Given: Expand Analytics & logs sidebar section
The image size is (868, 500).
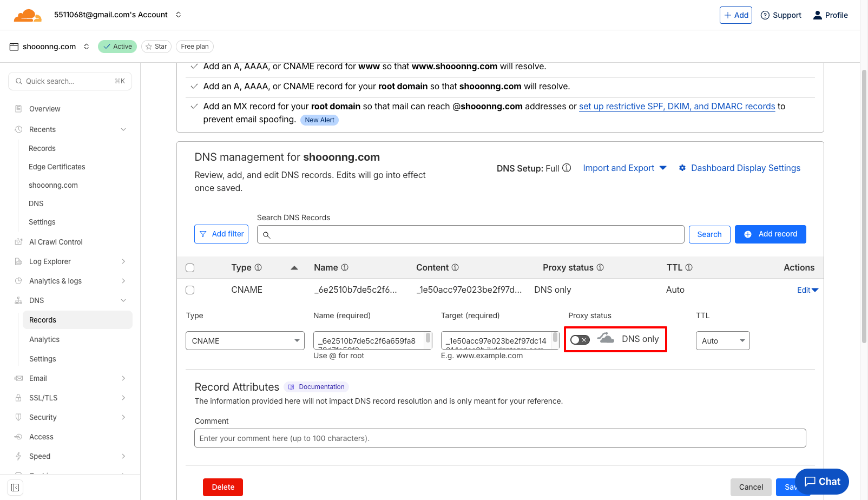Looking at the screenshot, I should pyautogui.click(x=123, y=281).
